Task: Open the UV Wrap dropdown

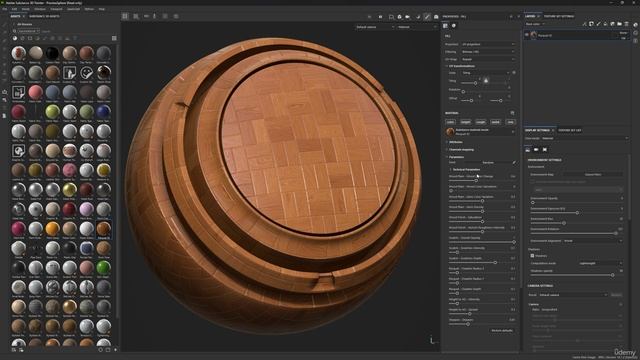Action: [488, 60]
